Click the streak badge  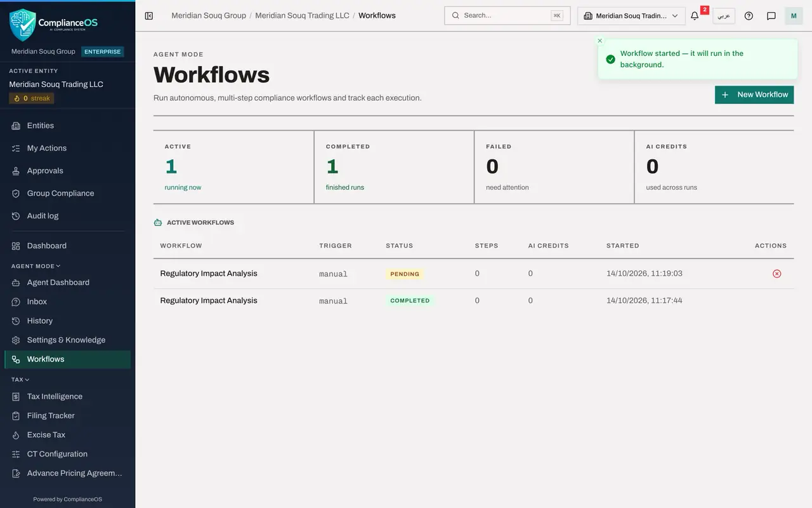tap(32, 98)
